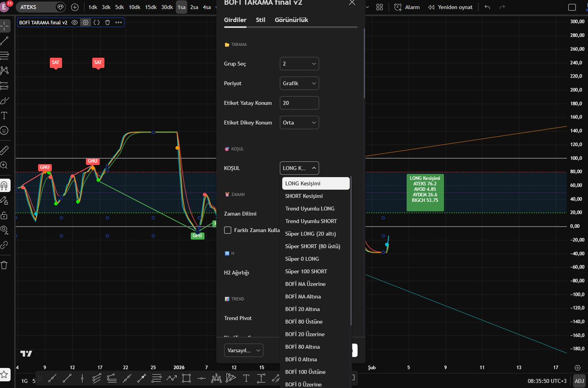Toggle magnet mode
588x388 pixels.
pyautogui.click(x=4, y=185)
